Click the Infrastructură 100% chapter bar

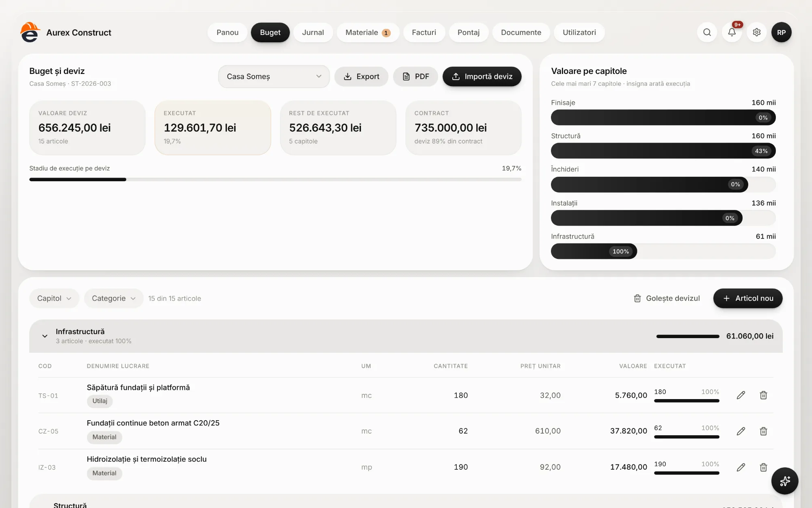click(x=663, y=251)
